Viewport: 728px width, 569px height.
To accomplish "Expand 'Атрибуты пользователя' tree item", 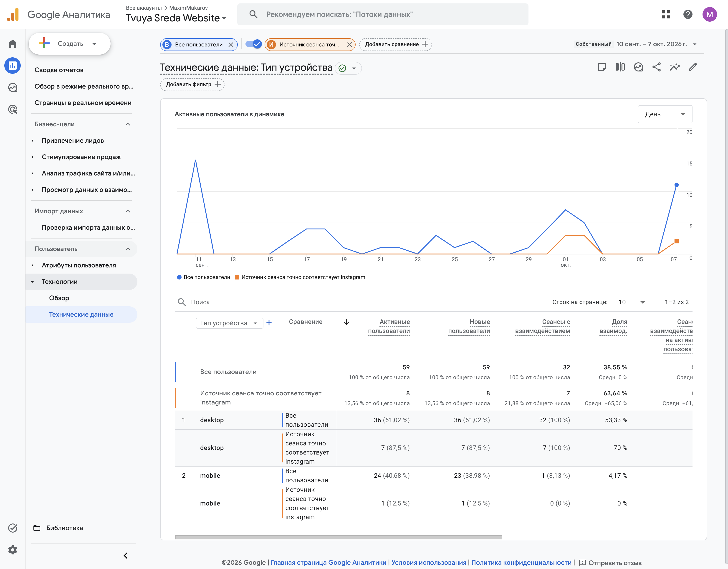I will (32, 265).
